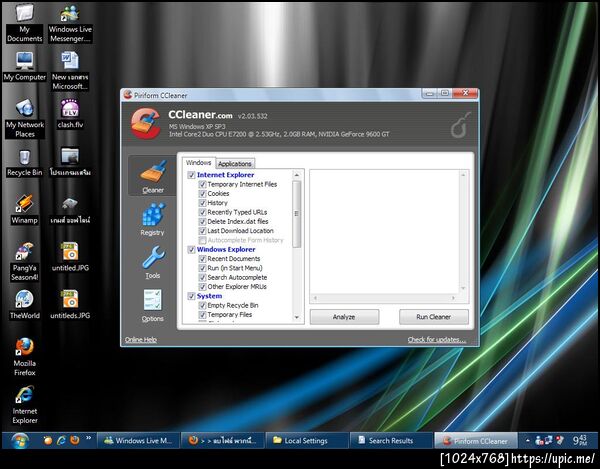Uncheck Temporary Internet Files
This screenshot has width=600, height=469.
[x=202, y=184]
